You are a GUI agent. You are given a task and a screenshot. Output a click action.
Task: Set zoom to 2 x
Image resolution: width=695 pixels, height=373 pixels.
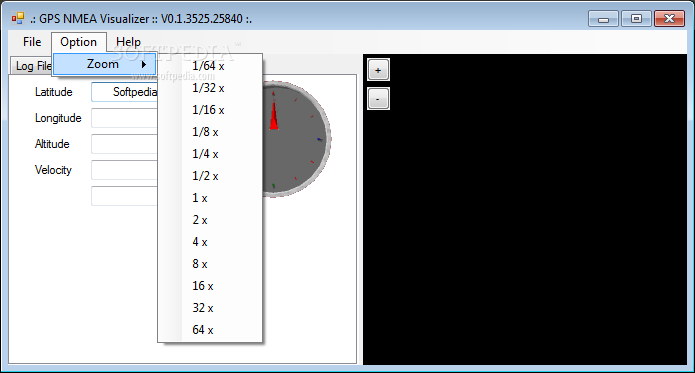coord(210,220)
